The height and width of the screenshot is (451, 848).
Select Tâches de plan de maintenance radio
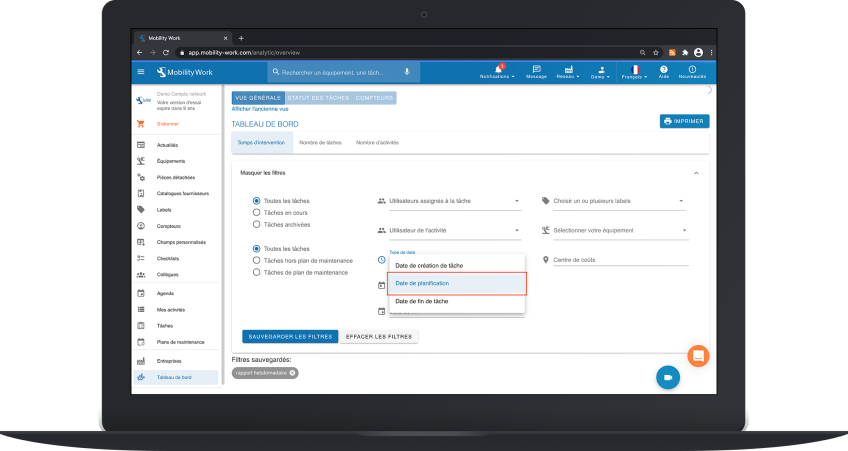pos(257,273)
